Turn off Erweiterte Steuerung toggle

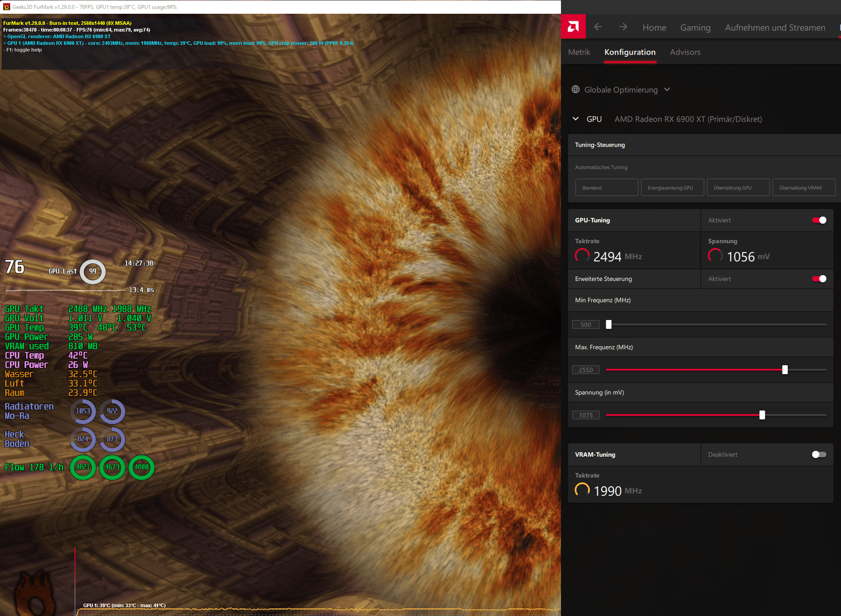click(819, 279)
